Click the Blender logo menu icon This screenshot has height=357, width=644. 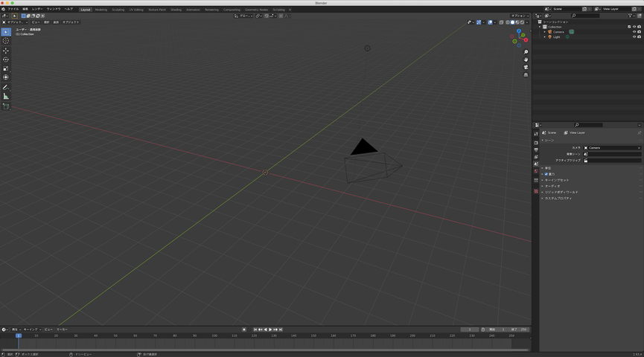point(3,9)
